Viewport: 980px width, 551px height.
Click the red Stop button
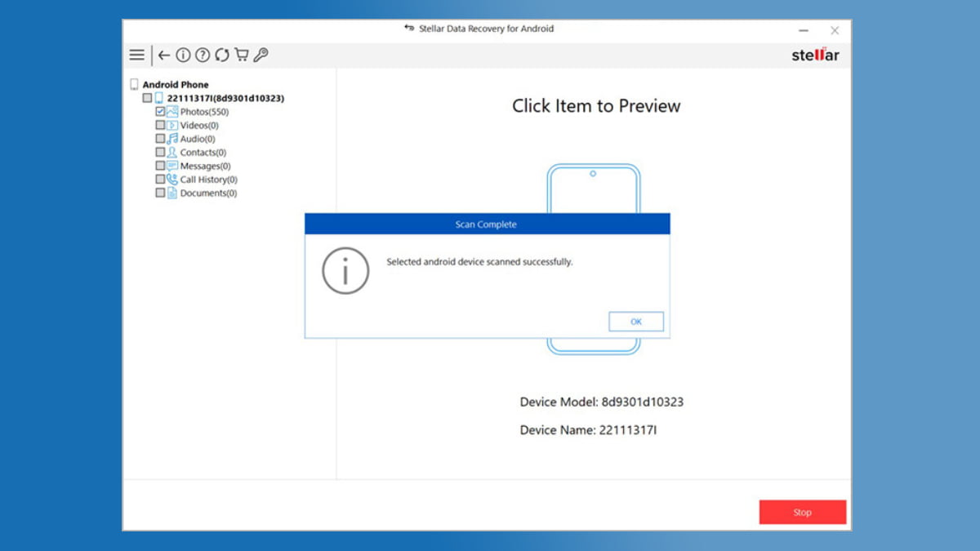[x=802, y=512]
